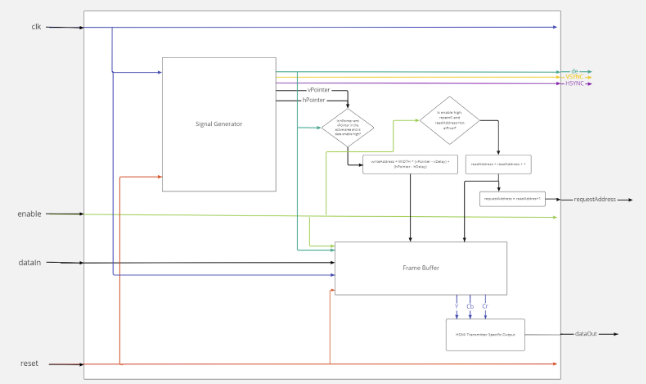
Task: Click the enable input label
Action: pos(29,214)
